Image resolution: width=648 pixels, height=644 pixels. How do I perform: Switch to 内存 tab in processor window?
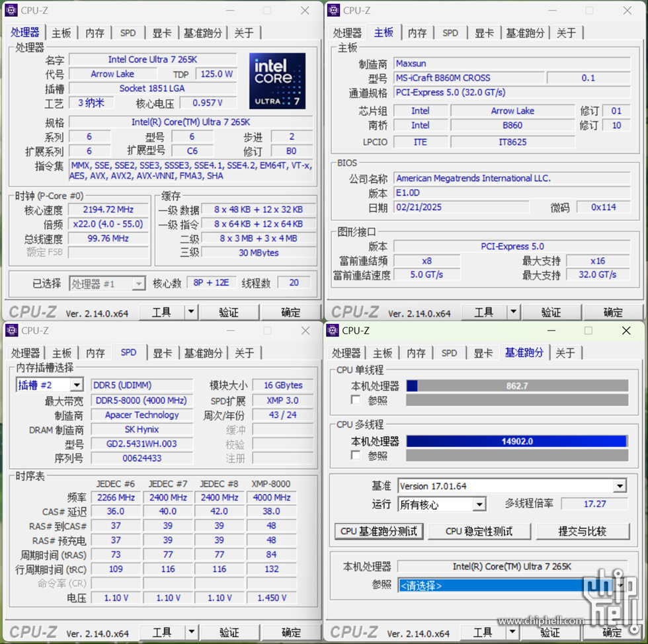coord(95,33)
